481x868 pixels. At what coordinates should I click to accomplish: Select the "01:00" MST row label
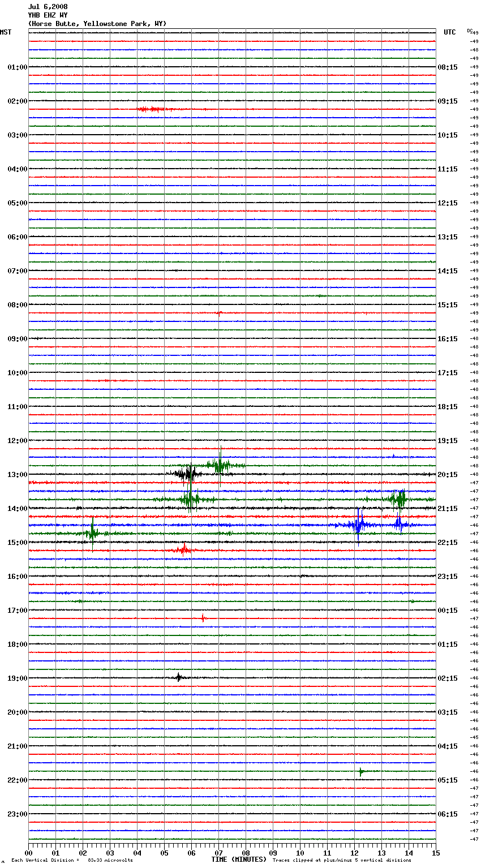pos(18,67)
